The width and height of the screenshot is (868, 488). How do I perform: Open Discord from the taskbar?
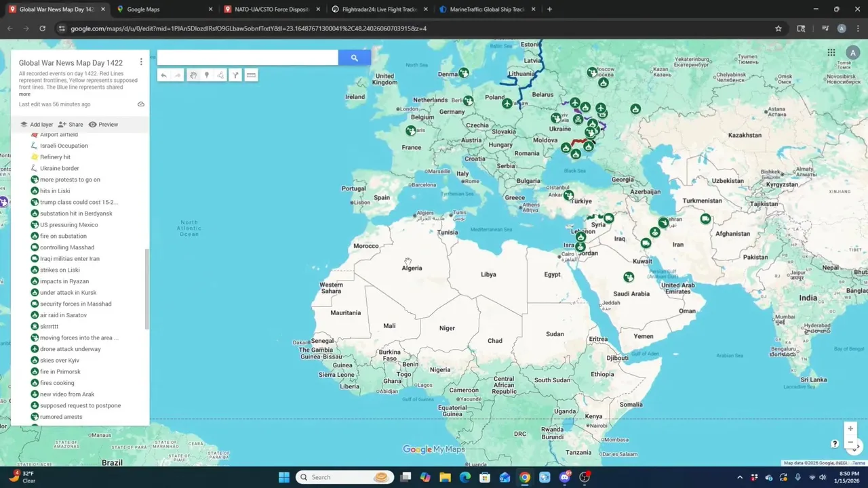pos(564,477)
